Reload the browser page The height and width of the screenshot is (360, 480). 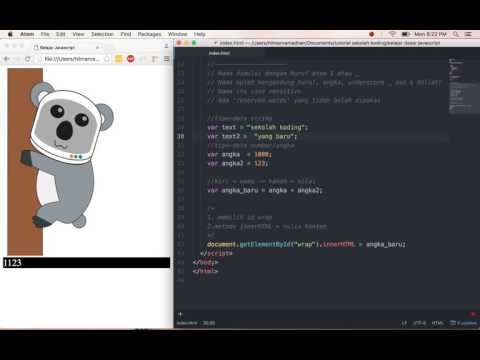[x=28, y=59]
